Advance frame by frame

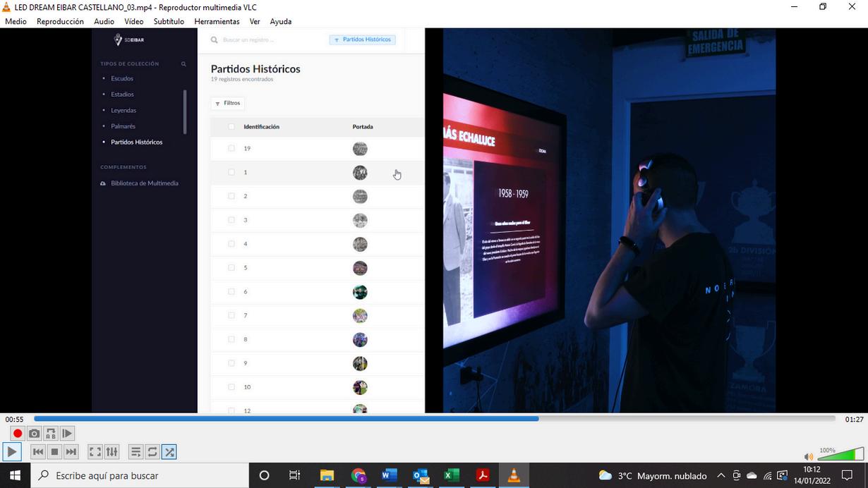pyautogui.click(x=67, y=433)
